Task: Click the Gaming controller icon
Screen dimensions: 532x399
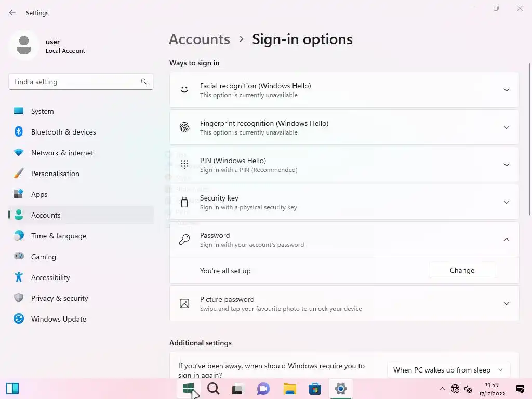Action: click(19, 256)
